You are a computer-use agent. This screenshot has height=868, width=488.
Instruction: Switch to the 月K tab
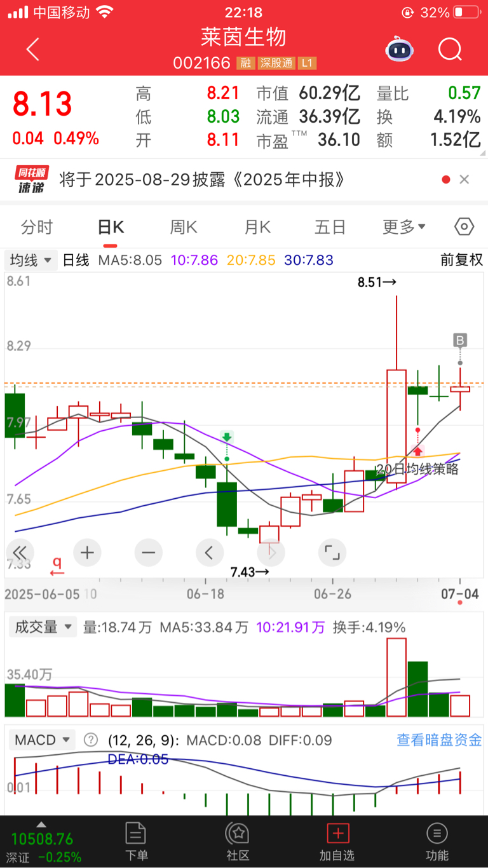[257, 227]
